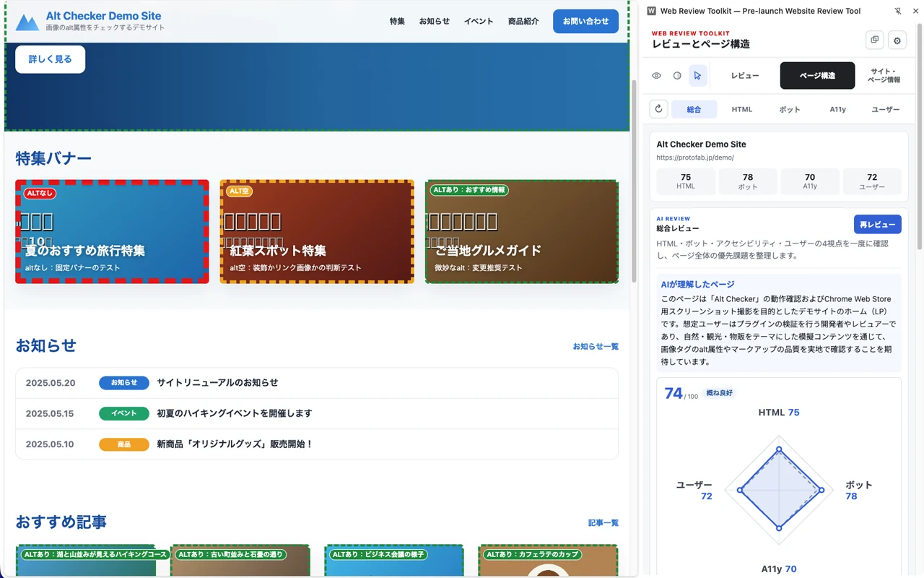Viewport: 924px width, 578px height.
Task: Click the お問い合わせ button in site header
Action: click(585, 21)
